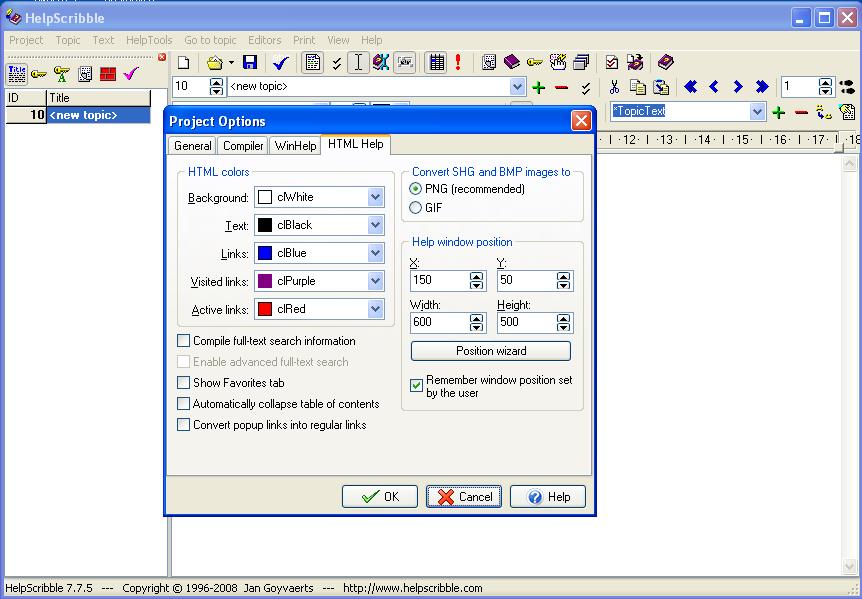
Task: Click the key with letter A icon
Action: pyautogui.click(x=62, y=74)
